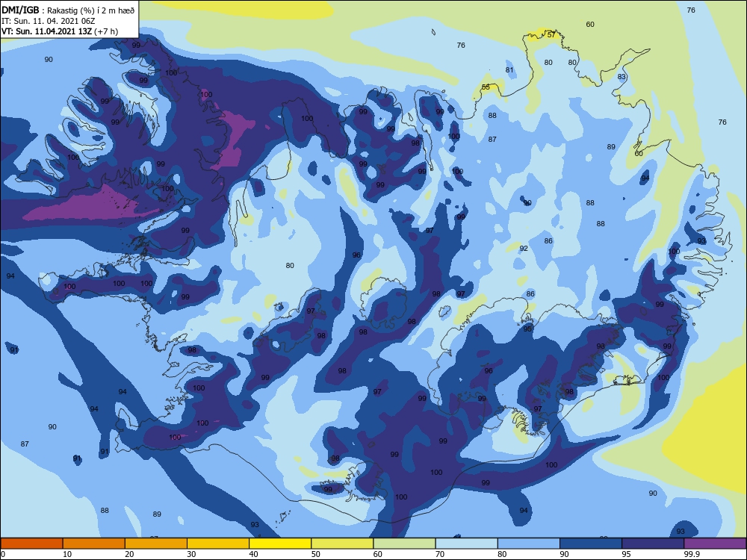This screenshot has width=747, height=560.
Task: Click the medium blue 90–95 legend swatch
Action: point(591,544)
